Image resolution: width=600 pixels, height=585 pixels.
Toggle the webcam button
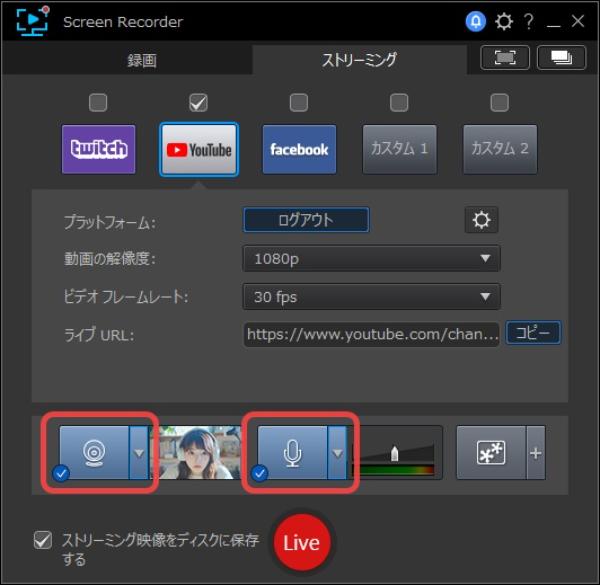click(x=94, y=453)
